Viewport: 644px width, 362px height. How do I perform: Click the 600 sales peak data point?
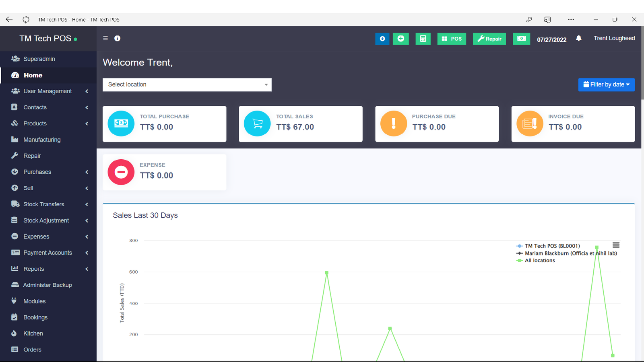[326, 273]
